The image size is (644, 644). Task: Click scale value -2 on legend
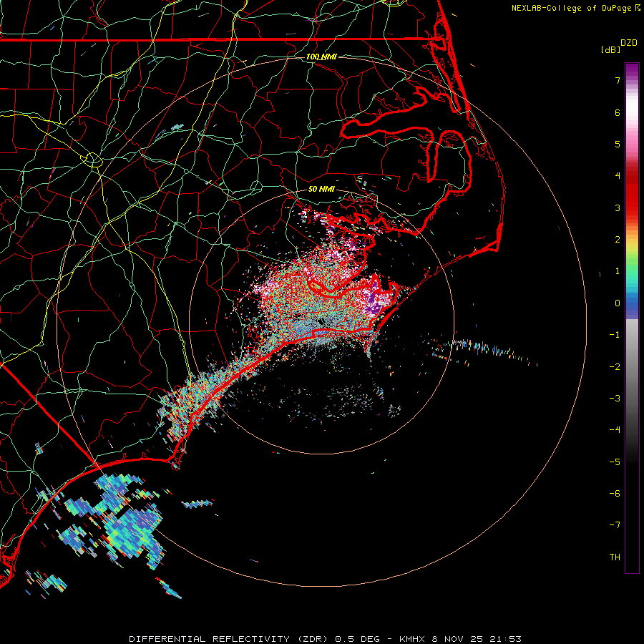pos(615,367)
